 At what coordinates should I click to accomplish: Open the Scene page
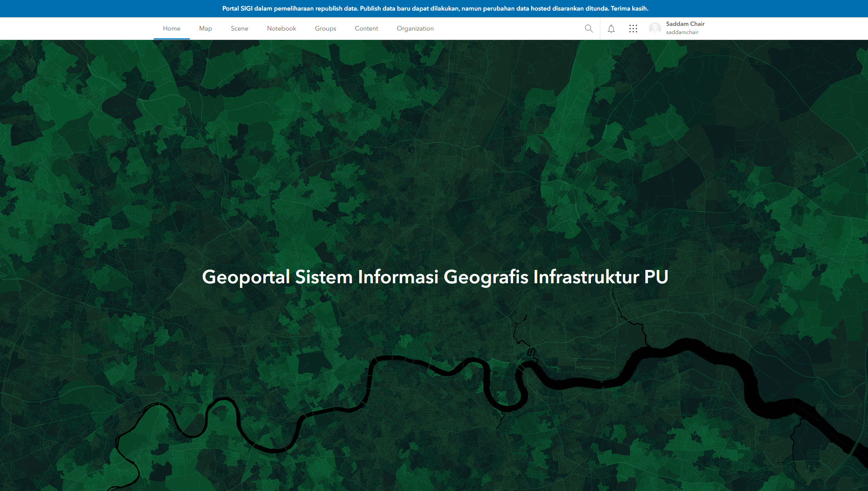tap(239, 28)
